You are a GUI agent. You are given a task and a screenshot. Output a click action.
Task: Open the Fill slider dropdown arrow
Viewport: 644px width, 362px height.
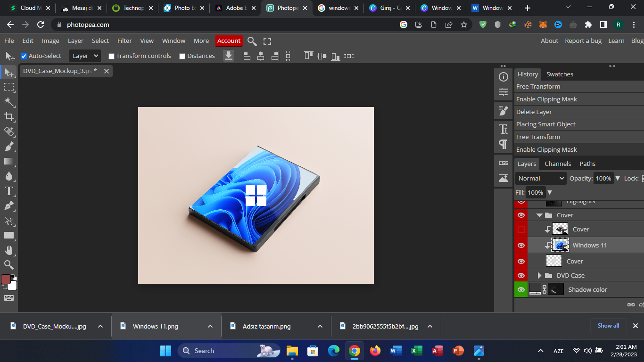tap(549, 192)
